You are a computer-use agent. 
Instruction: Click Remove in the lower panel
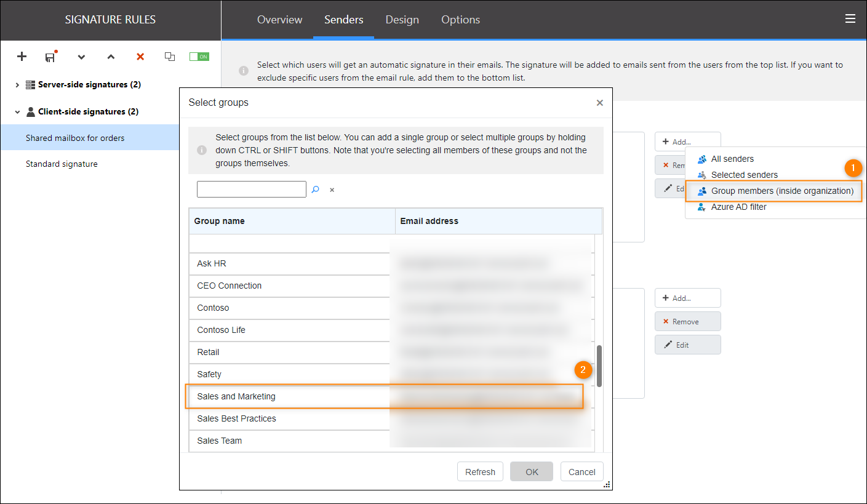tap(687, 321)
